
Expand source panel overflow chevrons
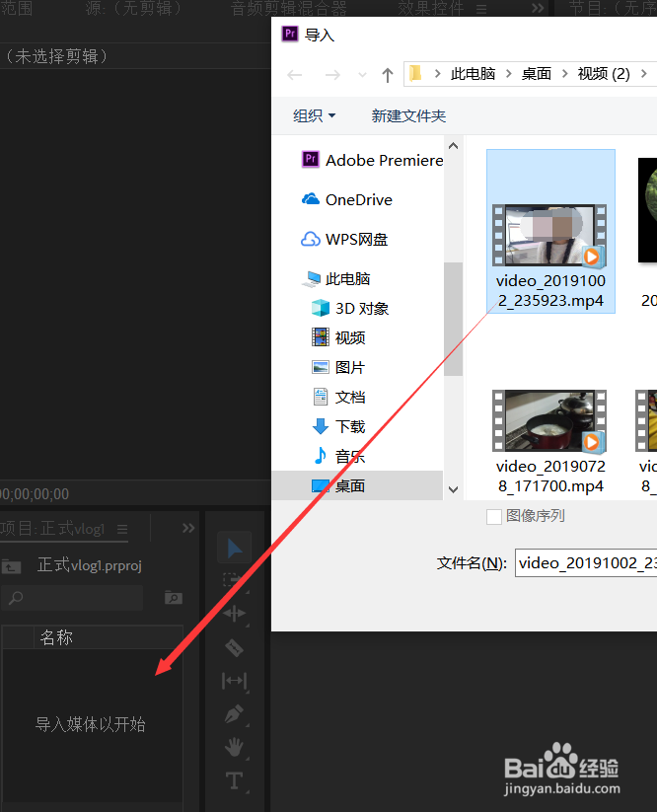point(538,8)
